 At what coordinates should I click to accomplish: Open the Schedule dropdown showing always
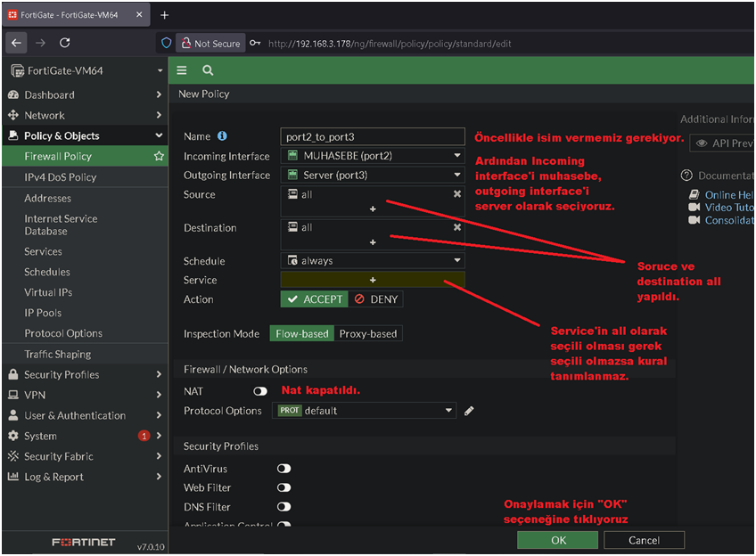[x=373, y=261]
